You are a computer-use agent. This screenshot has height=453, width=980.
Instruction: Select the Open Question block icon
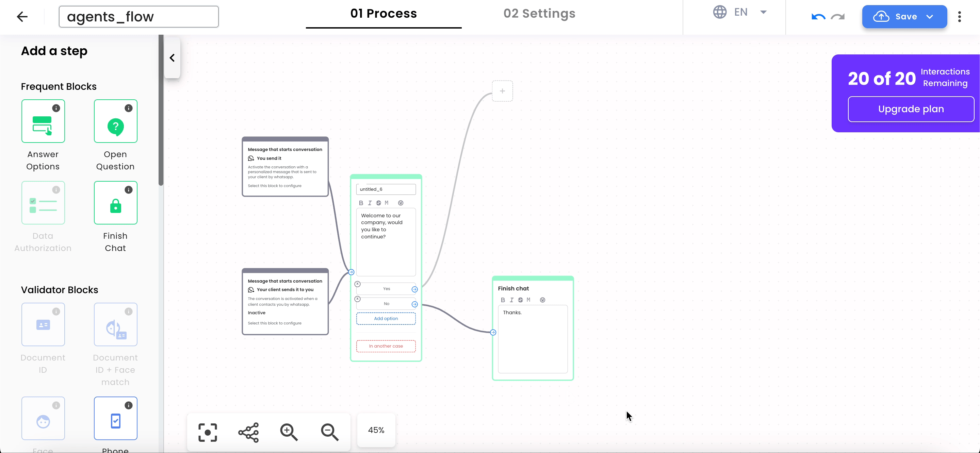(x=116, y=123)
